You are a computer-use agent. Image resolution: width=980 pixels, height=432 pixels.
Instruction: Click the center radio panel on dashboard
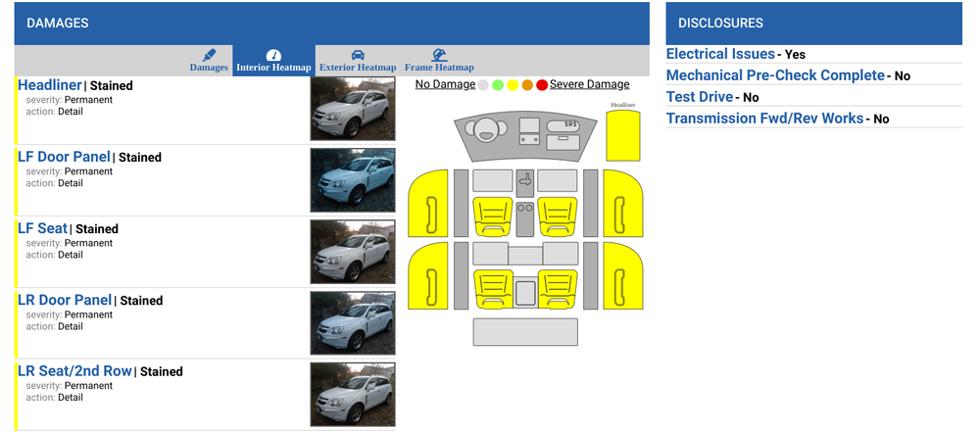(529, 125)
